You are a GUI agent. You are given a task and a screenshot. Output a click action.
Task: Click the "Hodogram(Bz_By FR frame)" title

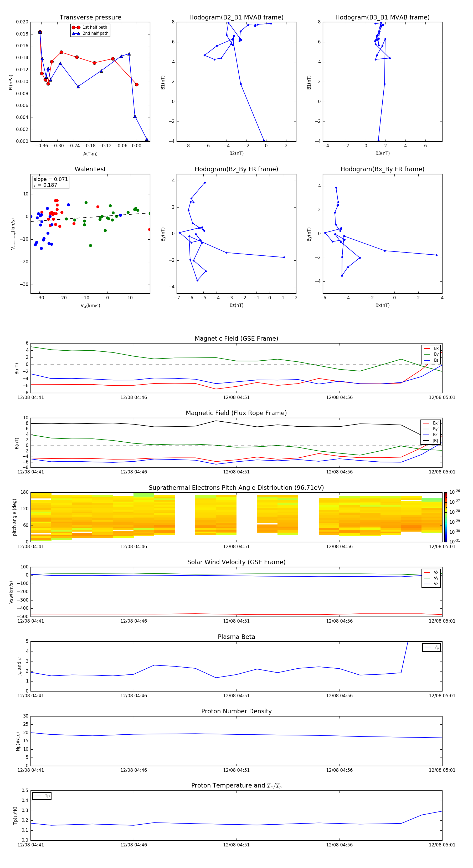tap(236, 169)
